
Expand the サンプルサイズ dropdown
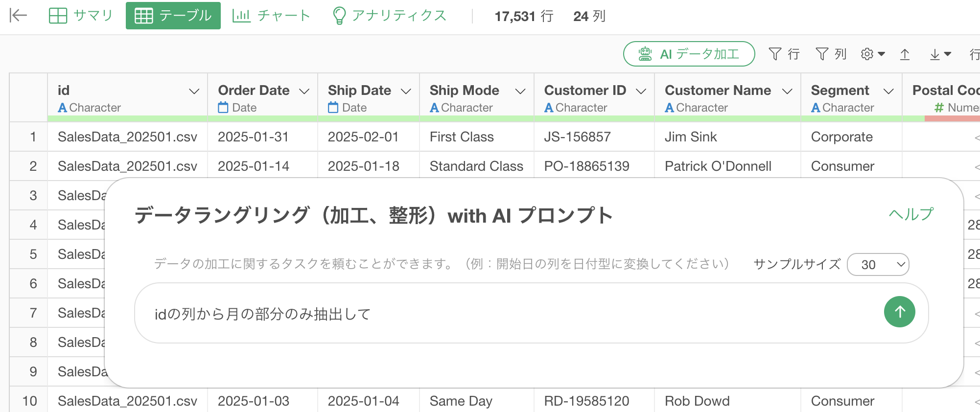[878, 265]
